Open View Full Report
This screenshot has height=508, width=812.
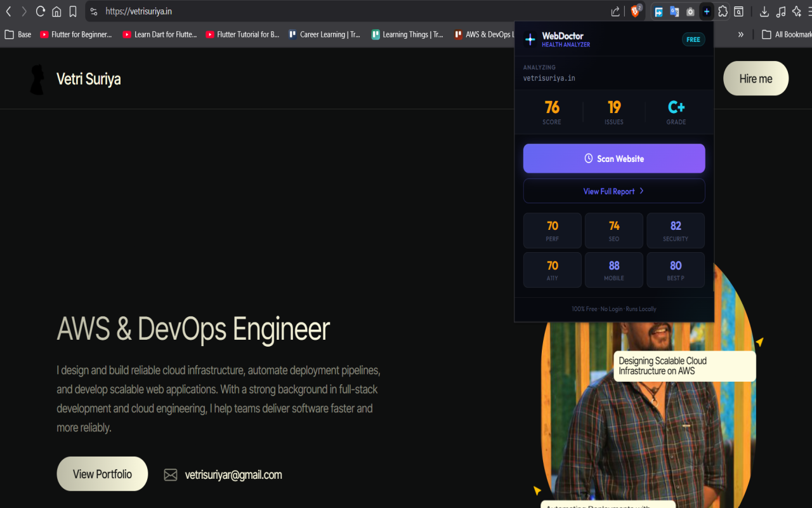tap(614, 191)
